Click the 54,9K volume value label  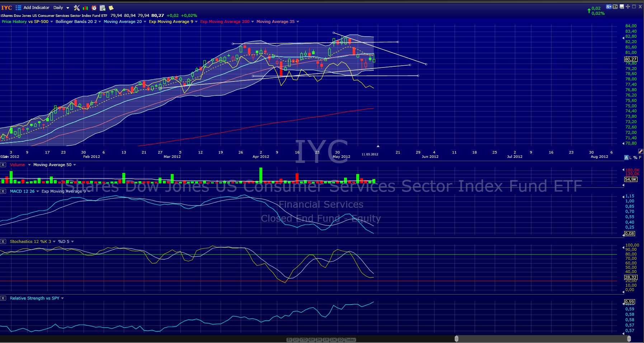click(x=631, y=179)
